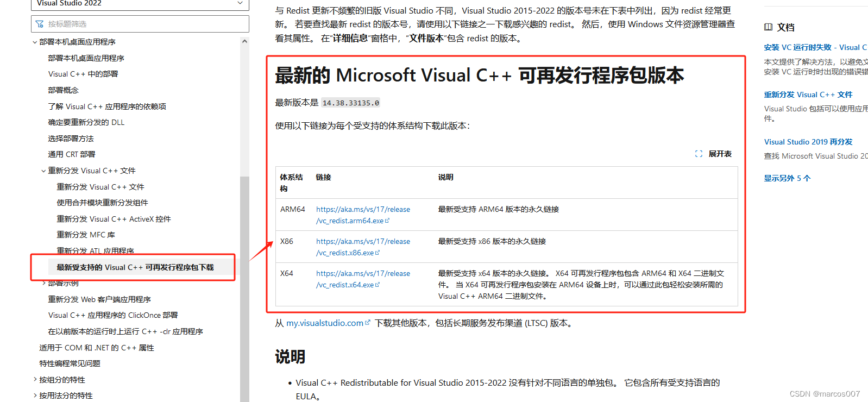Click the 最新受支持 x86 版本的永久链接 description

[492, 241]
